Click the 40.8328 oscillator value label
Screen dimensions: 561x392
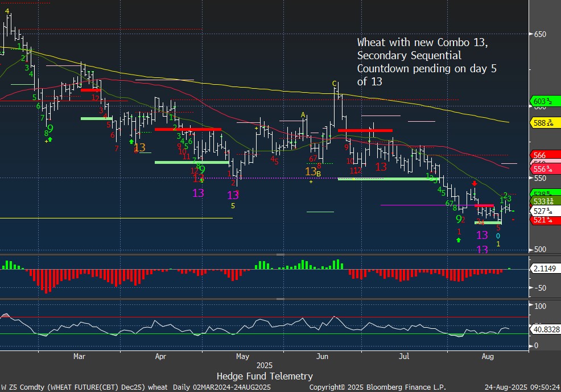[544, 328]
